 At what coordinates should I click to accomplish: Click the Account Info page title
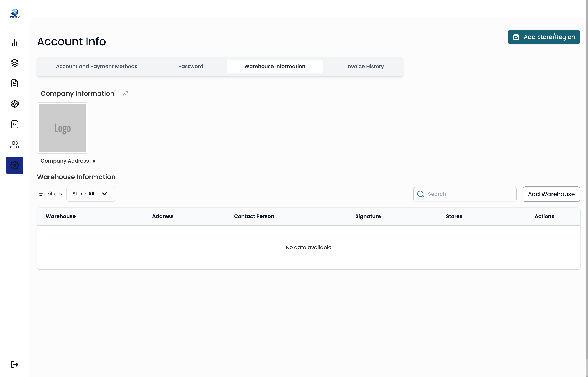coord(72,41)
